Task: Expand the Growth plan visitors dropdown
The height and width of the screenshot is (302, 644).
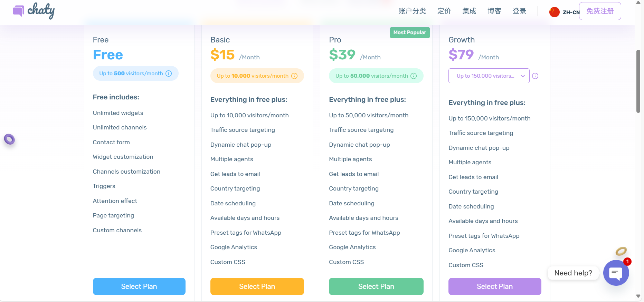Action: 489,76
